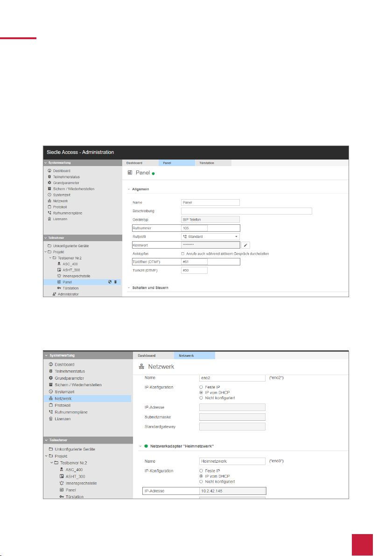
Task: Open Dashboard icon in Netzwerk view sidebar
Action: pos(51,364)
